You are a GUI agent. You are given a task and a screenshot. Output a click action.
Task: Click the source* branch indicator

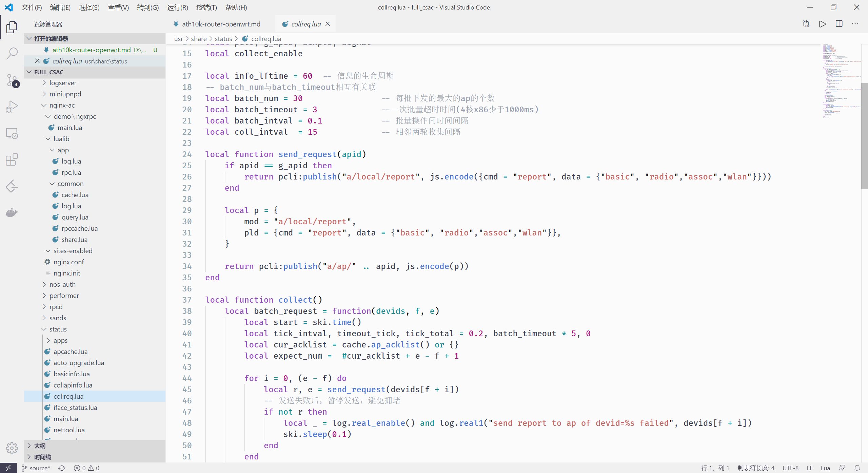tap(36, 468)
